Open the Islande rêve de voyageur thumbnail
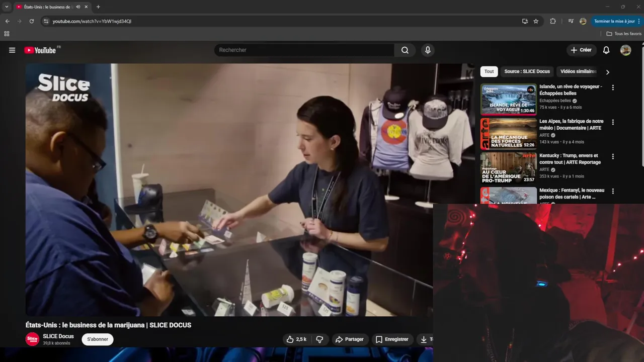This screenshot has width=644, height=362. point(508,99)
